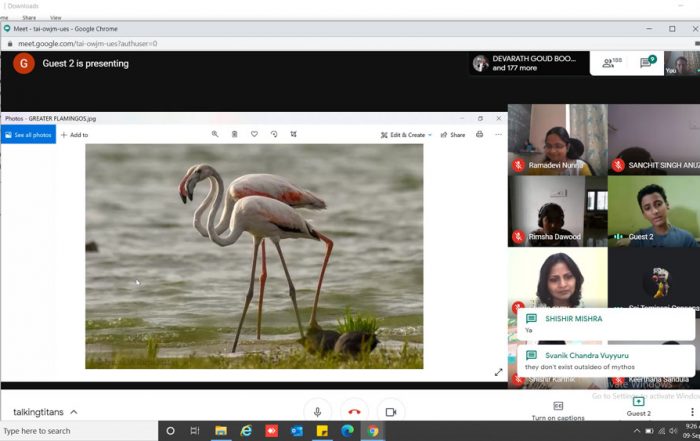Show the participants list
Image resolution: width=700 pixels, height=441 pixels.
coord(612,63)
